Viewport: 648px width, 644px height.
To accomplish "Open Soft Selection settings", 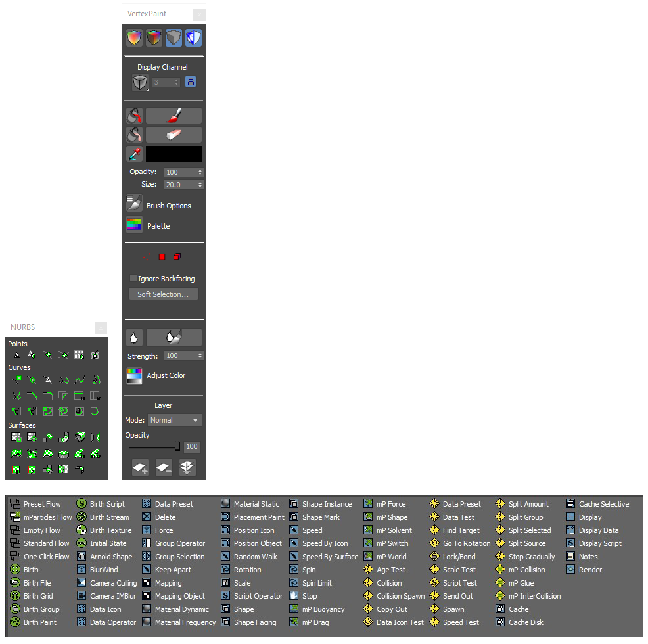I will pyautogui.click(x=163, y=294).
